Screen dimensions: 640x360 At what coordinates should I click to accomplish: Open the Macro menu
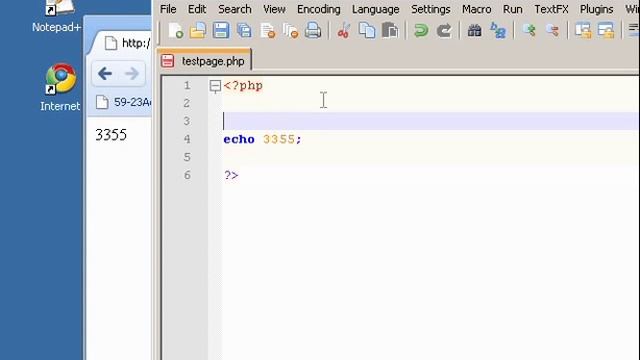click(x=477, y=9)
